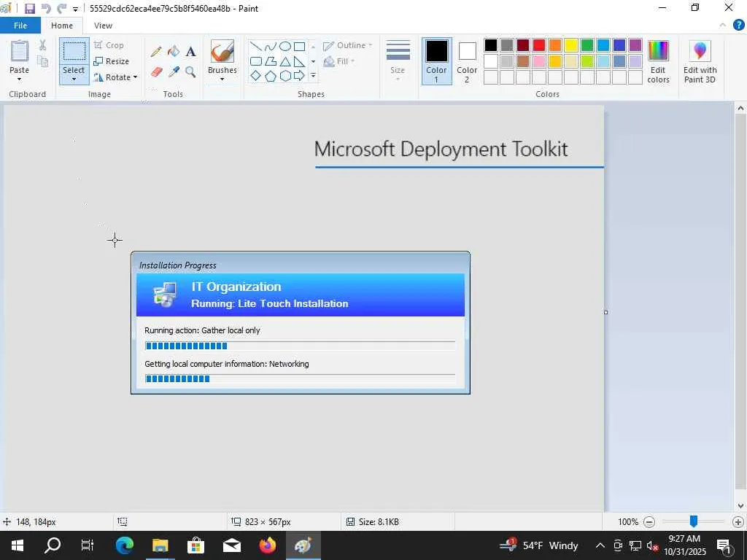Switch to the Home tab
The height and width of the screenshot is (560, 747).
pos(62,26)
